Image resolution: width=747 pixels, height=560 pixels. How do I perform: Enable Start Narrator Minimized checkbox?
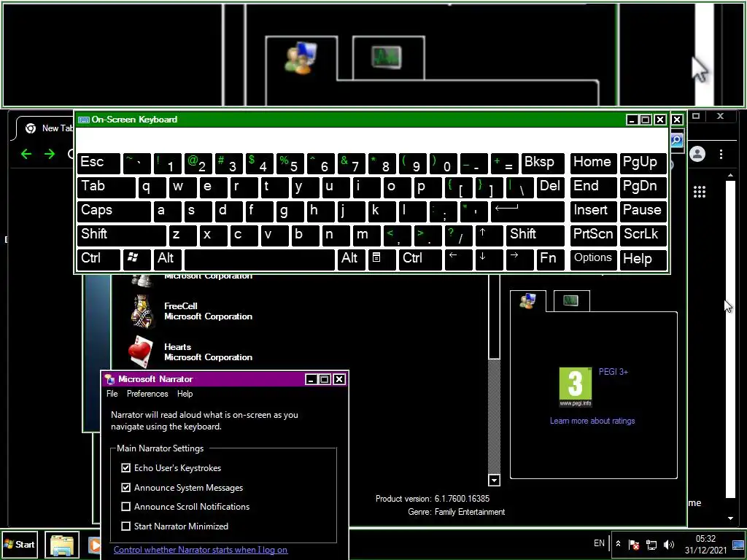pos(125,526)
